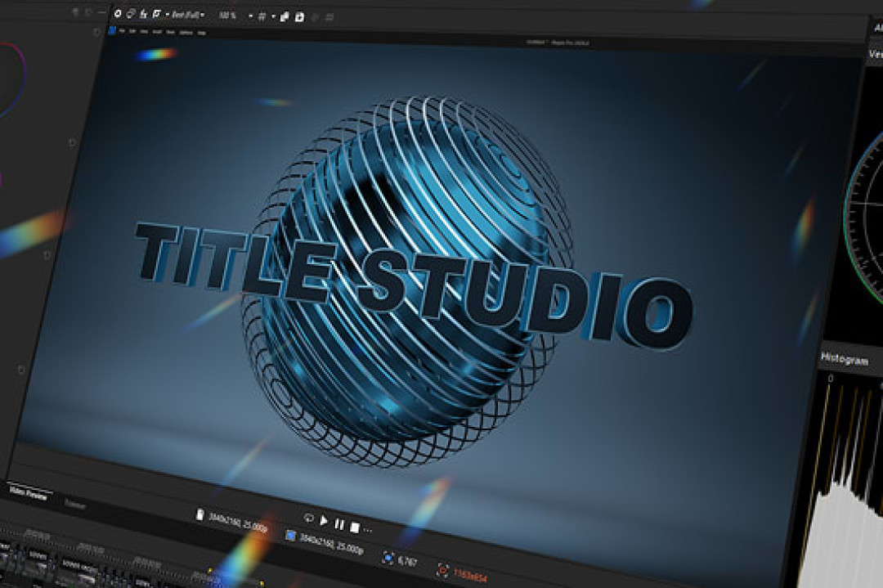
Task: Open more transport options ellipsis
Action: coord(368,529)
